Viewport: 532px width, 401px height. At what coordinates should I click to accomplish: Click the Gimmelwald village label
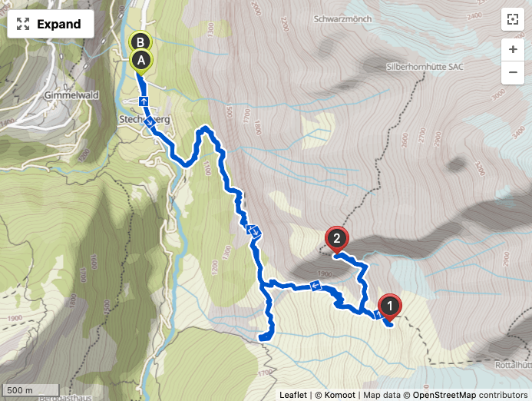click(x=71, y=94)
